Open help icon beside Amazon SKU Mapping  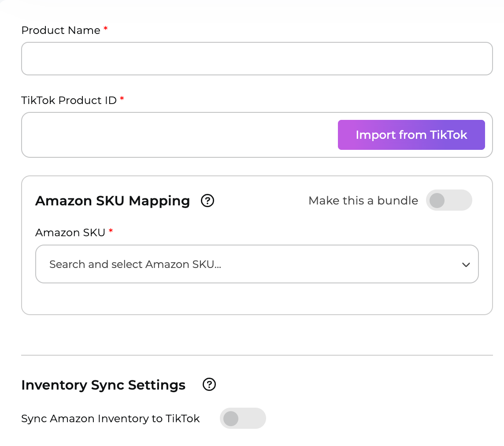pos(208,201)
